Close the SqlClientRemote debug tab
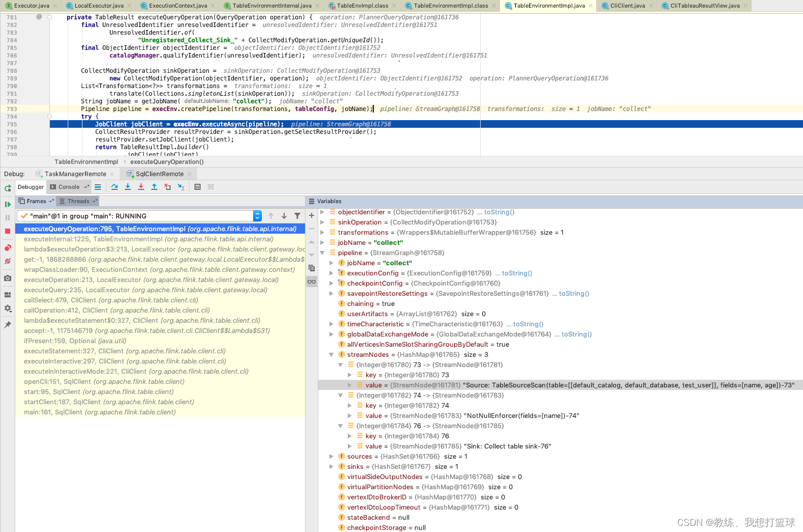The height and width of the screenshot is (532, 803). tap(189, 174)
